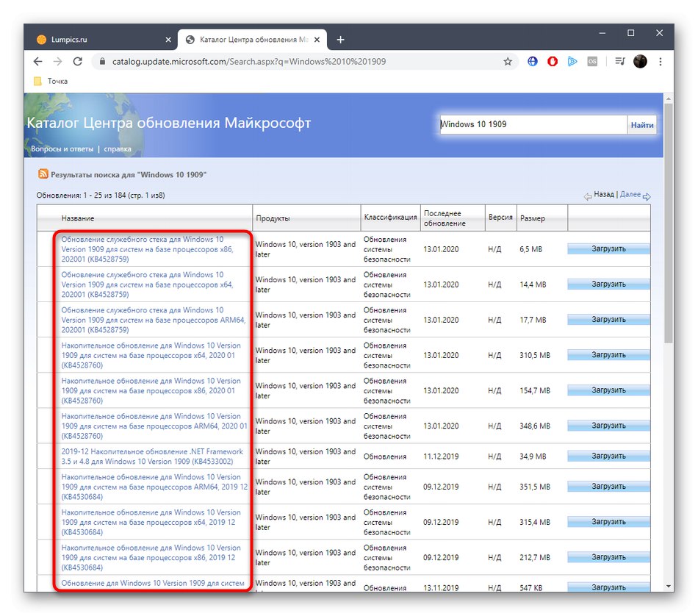Click Загрузить for the 154,7 MB update
Image resolution: width=698 pixels, height=616 pixels.
[608, 390]
